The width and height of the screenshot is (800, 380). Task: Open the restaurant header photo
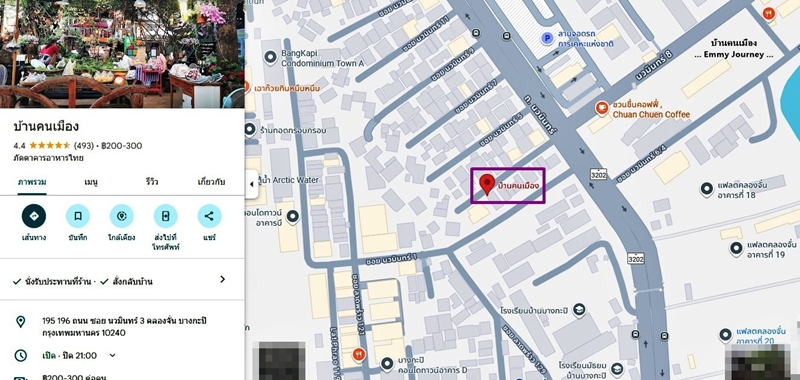(122, 54)
